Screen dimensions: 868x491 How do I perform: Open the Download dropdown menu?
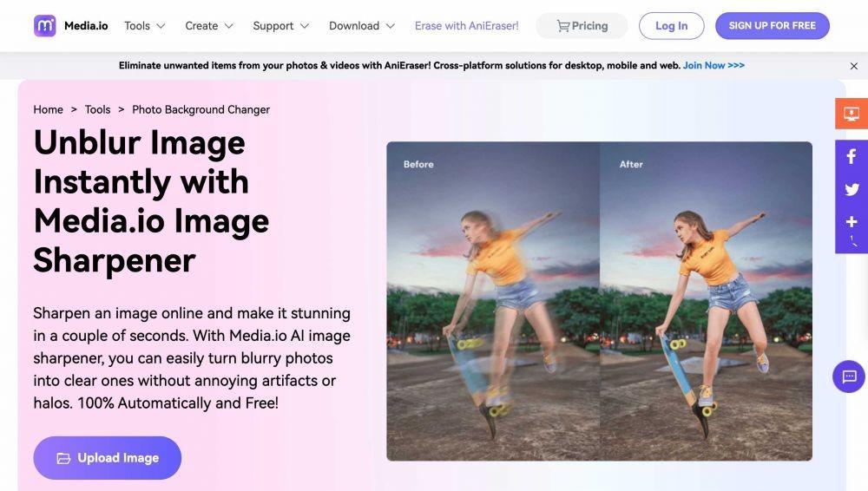[361, 26]
